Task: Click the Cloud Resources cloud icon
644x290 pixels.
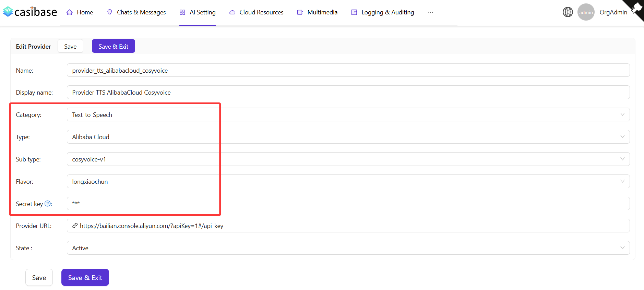Action: pos(232,12)
